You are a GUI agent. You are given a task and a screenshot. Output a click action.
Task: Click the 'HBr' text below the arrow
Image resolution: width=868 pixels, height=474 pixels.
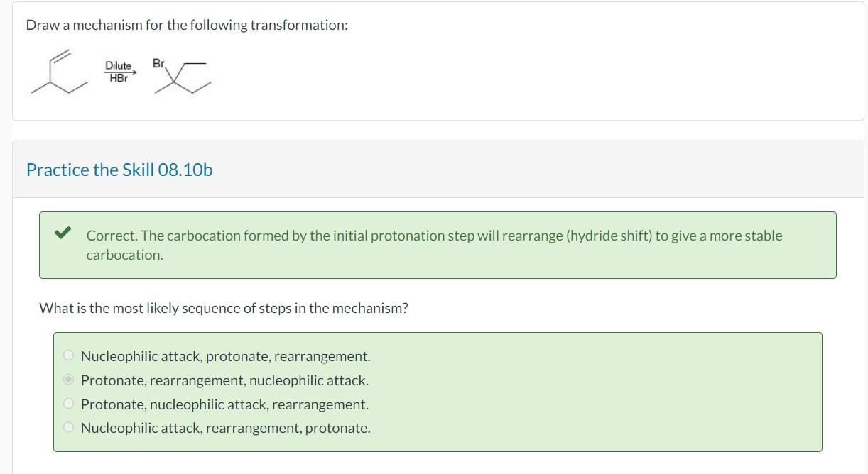(x=118, y=77)
